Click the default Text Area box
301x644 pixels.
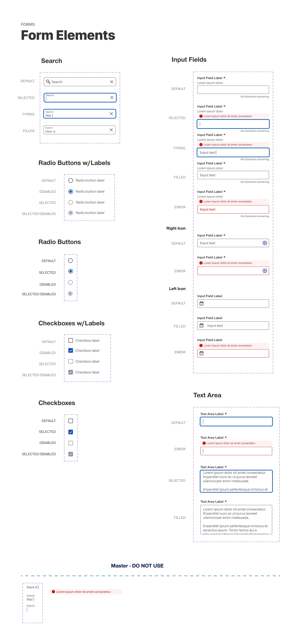[236, 422]
